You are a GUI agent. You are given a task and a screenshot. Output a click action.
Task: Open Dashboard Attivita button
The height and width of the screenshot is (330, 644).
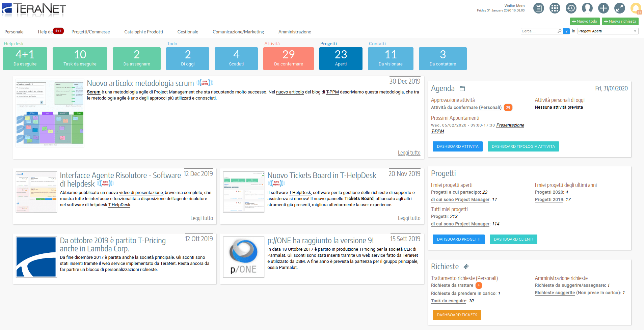pos(457,146)
